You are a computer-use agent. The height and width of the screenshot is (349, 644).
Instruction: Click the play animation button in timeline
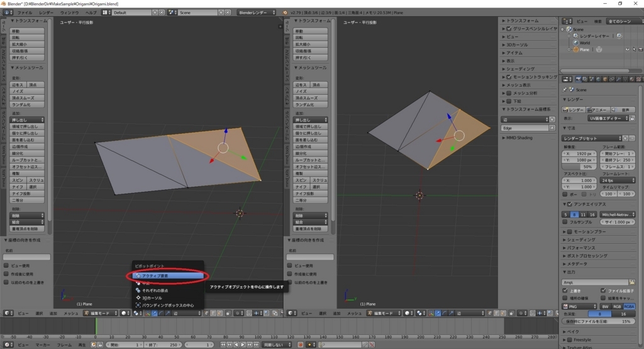click(243, 345)
